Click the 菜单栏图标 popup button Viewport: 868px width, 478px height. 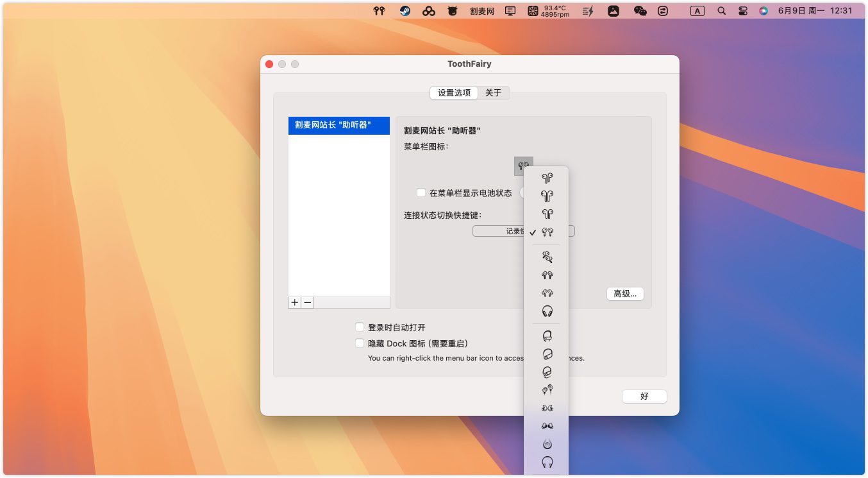click(523, 166)
